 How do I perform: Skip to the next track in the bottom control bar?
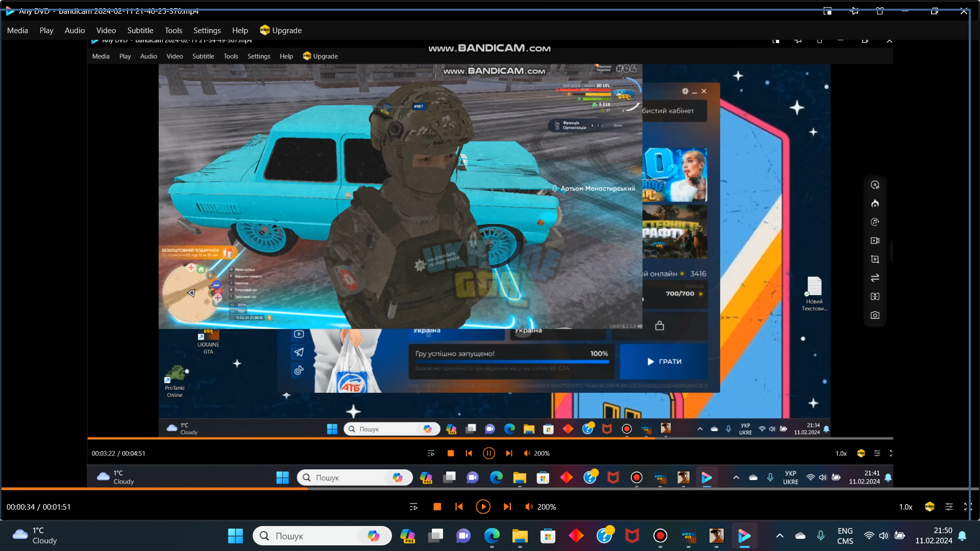tap(507, 507)
